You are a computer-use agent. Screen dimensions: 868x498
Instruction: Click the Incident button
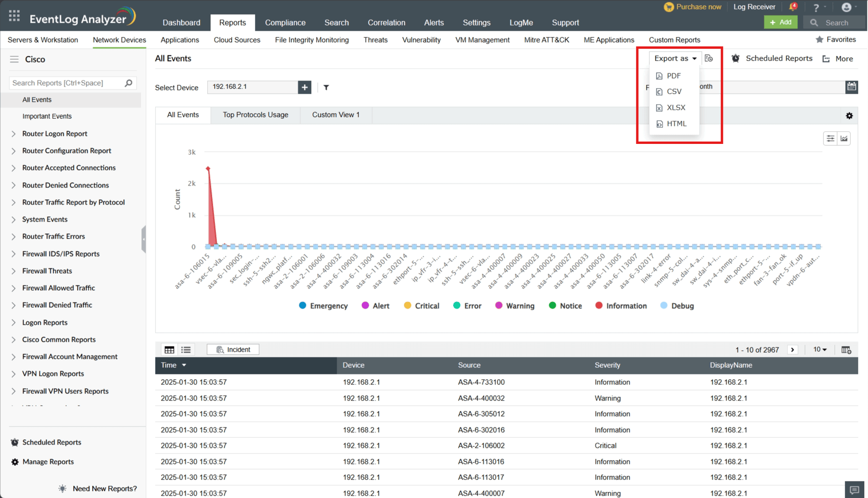pos(233,350)
